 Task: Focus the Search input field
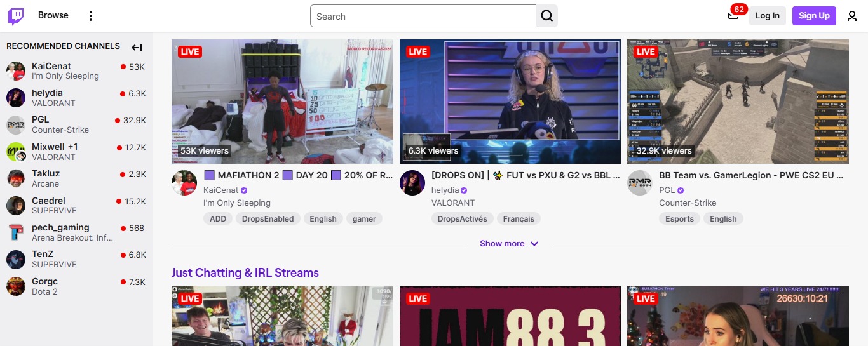pos(423,17)
